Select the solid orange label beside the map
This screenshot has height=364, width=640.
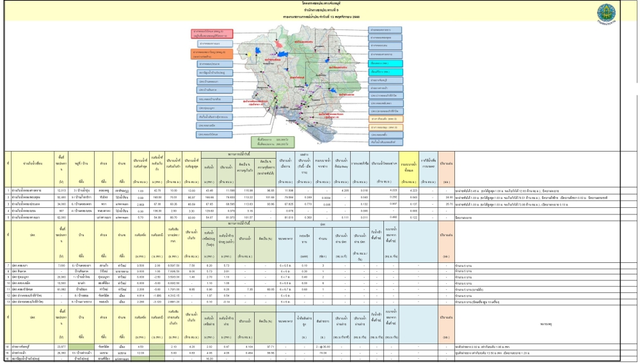point(211,54)
